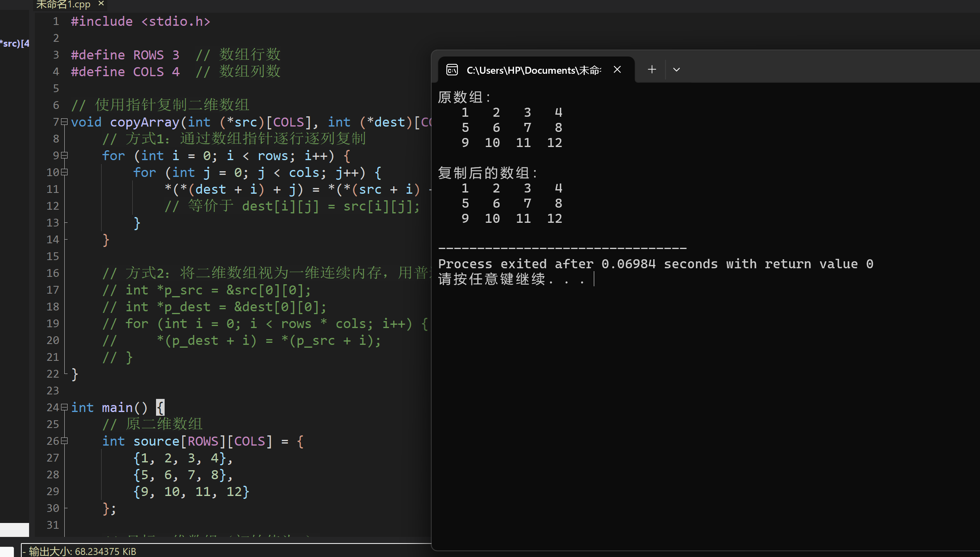
Task: Click line number 15 in the gutter
Action: (x=53, y=256)
